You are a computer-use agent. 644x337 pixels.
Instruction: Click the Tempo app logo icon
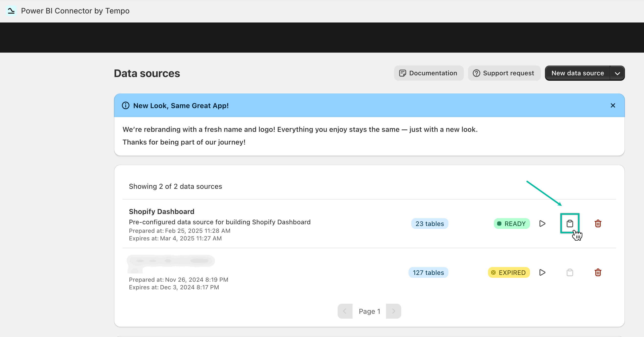11,11
